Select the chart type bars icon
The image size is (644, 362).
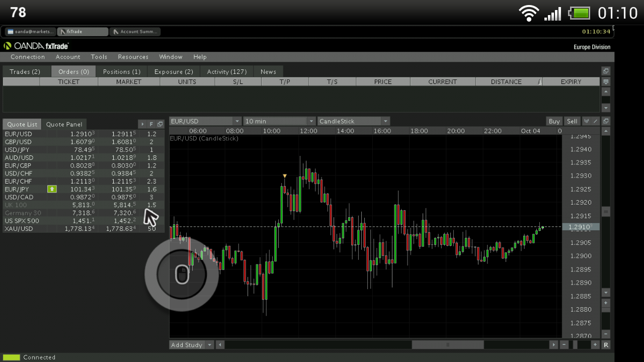coord(586,121)
